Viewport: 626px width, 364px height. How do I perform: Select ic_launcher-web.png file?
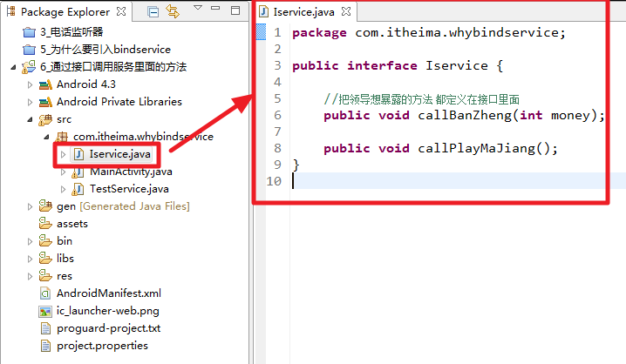pyautogui.click(x=108, y=311)
